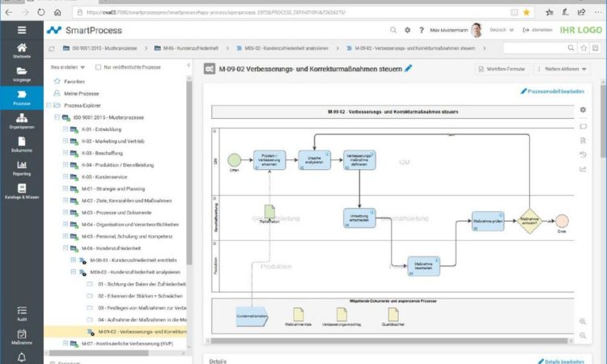Open Kataloge & Wissen in the sidebar
Image resolution: width=607 pixels, height=364 pixels.
pyautogui.click(x=22, y=192)
